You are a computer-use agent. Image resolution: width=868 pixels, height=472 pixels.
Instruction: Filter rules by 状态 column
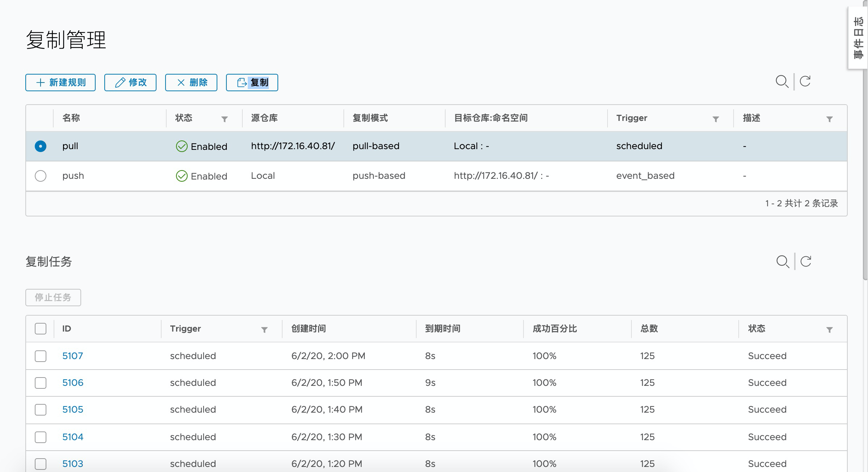pyautogui.click(x=225, y=119)
